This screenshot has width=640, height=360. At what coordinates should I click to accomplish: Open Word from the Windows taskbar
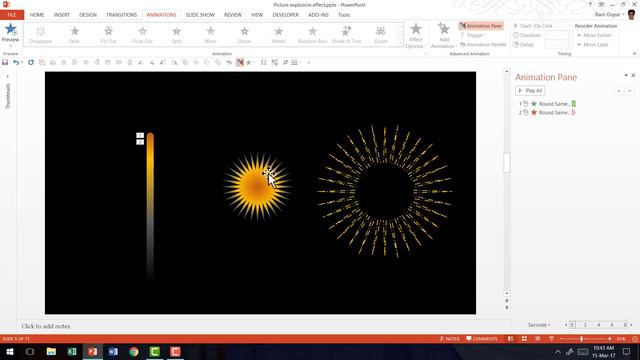coord(113,351)
